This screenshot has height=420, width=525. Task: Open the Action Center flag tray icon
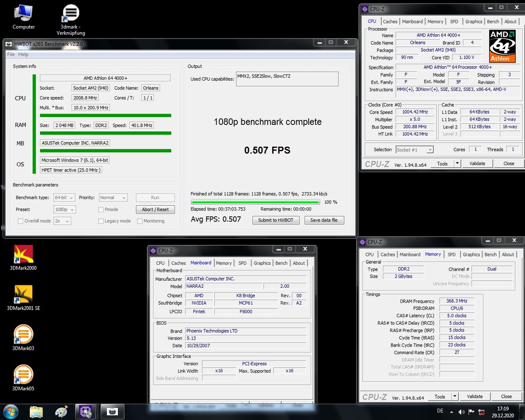coord(471,412)
